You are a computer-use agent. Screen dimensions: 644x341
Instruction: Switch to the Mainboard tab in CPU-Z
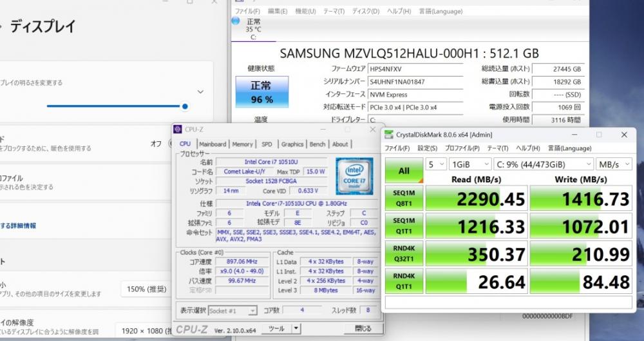pos(213,144)
